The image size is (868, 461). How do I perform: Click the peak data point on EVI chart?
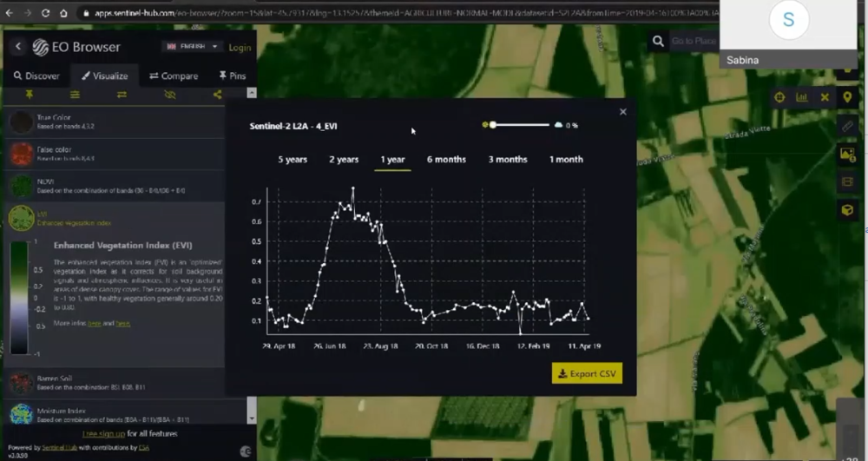click(x=352, y=188)
